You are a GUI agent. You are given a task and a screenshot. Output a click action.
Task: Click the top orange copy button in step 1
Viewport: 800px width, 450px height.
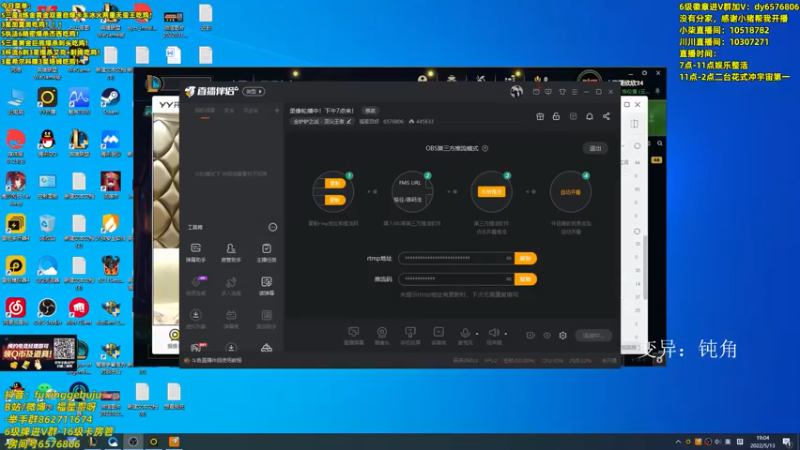click(x=335, y=183)
